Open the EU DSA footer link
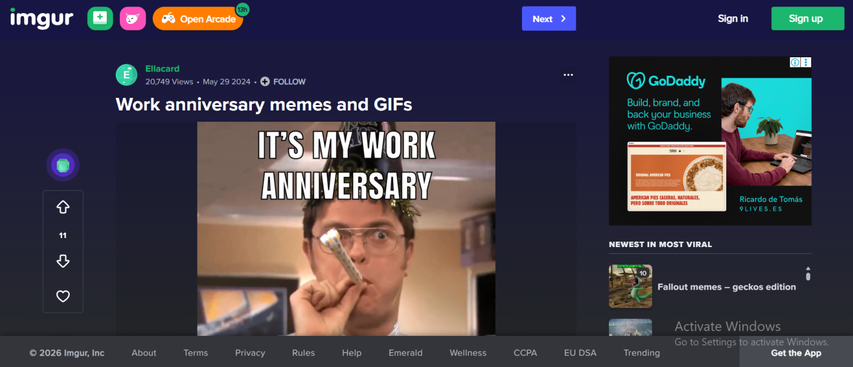Screen dimensions: 853x367 pos(580,353)
